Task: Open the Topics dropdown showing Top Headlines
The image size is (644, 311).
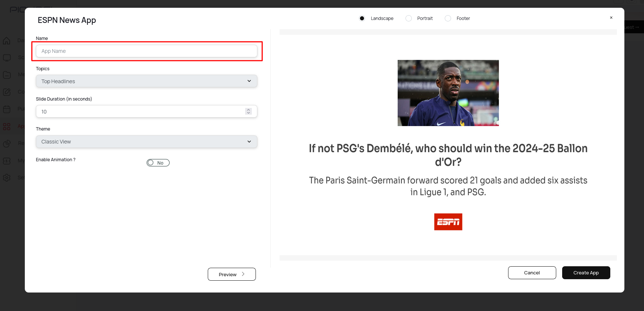Action: click(147, 81)
